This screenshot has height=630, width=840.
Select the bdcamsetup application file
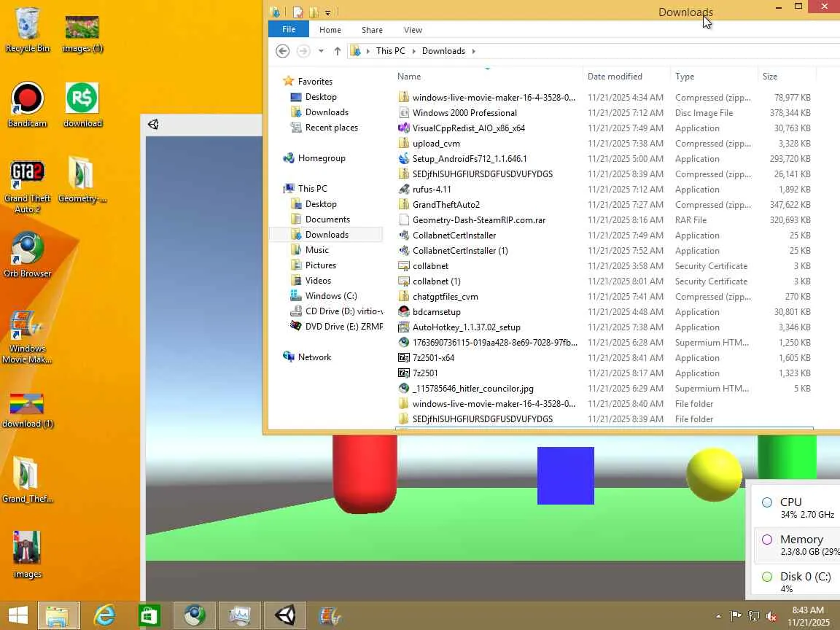604,312
